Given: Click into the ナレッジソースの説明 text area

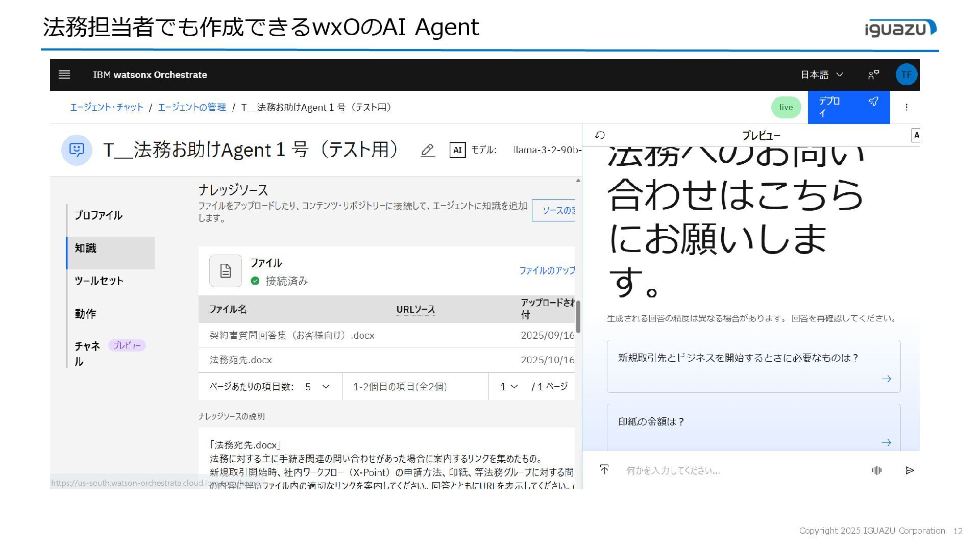Looking at the screenshot, I should (x=386, y=458).
